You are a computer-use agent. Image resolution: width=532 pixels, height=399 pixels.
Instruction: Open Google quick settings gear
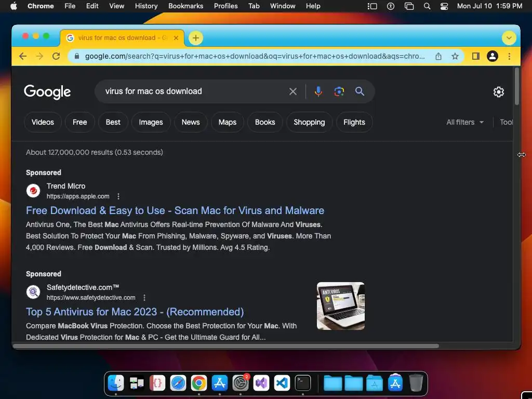[498, 92]
